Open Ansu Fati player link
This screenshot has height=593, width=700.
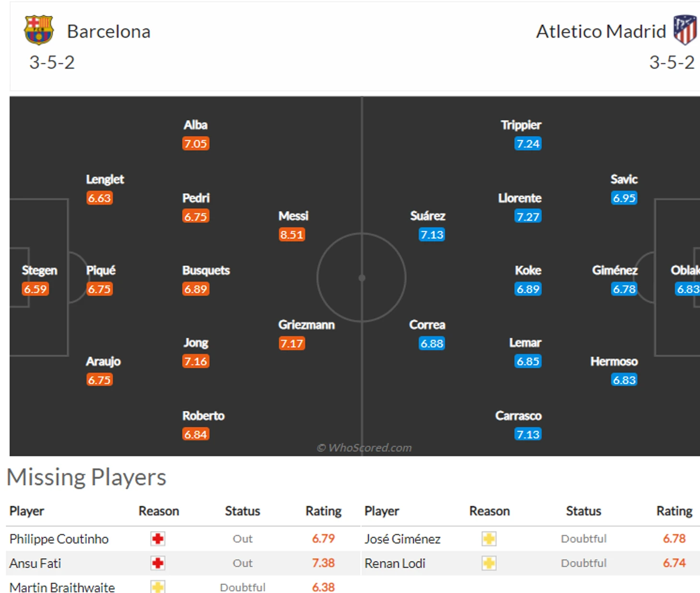pyautogui.click(x=35, y=563)
